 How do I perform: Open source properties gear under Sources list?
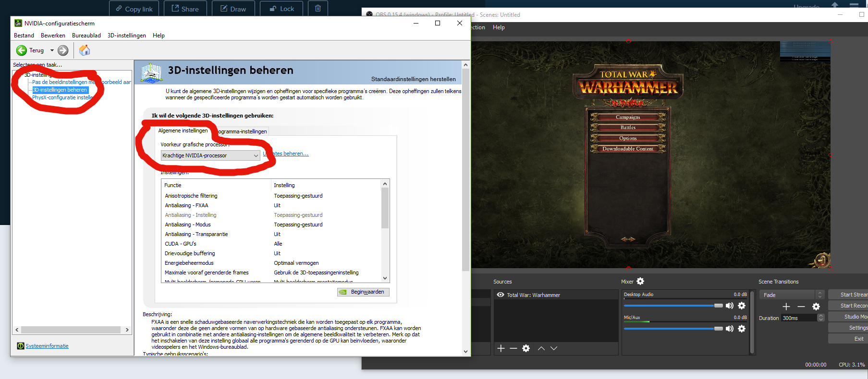pyautogui.click(x=526, y=348)
